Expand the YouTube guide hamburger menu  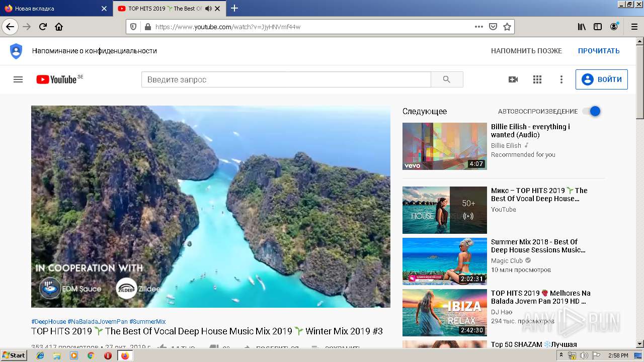pos(18,79)
